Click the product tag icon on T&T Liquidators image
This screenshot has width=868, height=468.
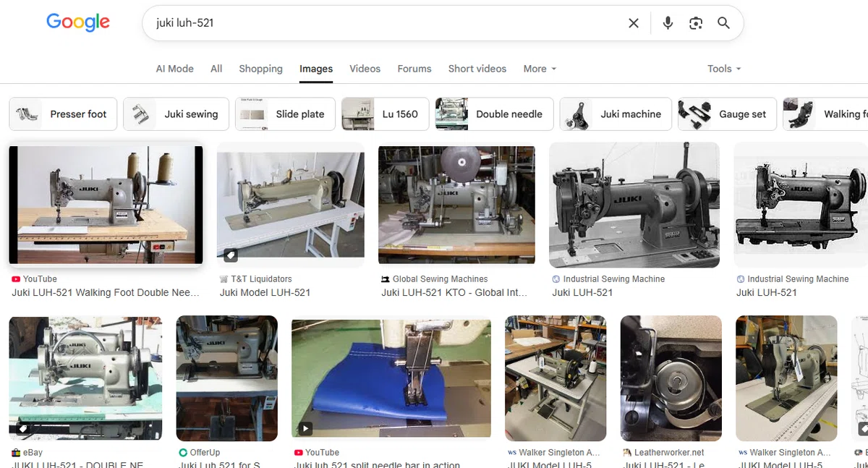[x=230, y=255]
